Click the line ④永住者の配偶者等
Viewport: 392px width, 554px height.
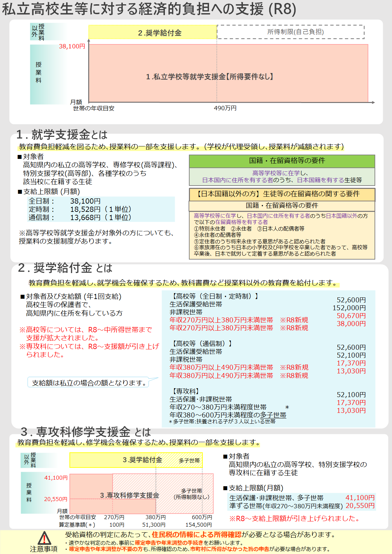218,235
